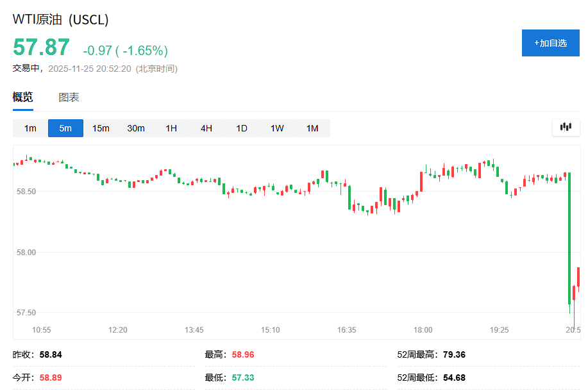The width and height of the screenshot is (588, 391).
Task: Select the 1W weekly interval
Action: tap(277, 128)
